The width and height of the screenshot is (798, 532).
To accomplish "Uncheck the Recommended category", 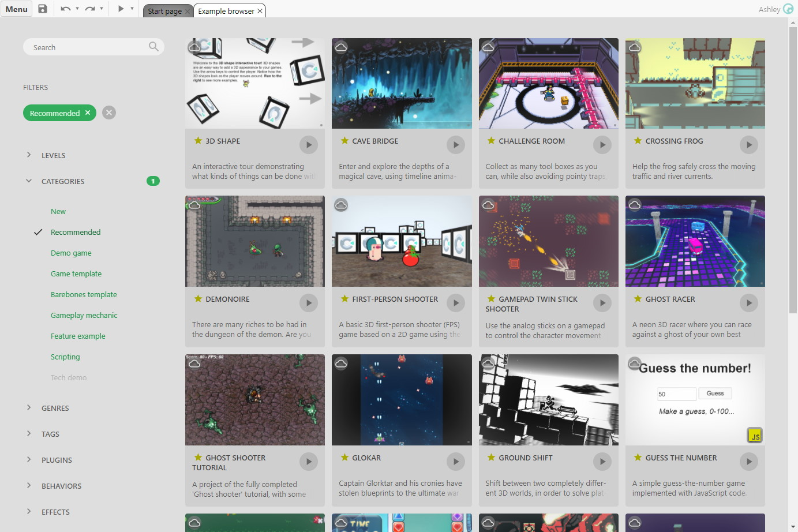I will point(75,232).
